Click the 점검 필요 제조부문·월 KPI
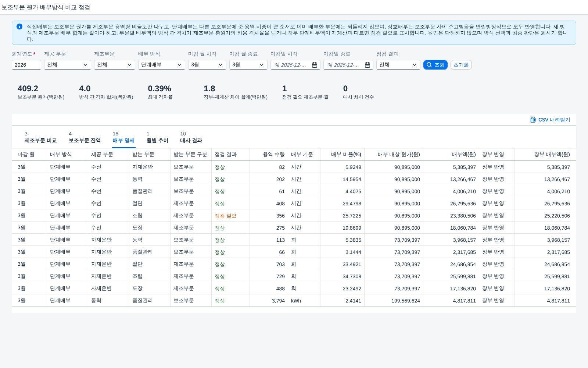Image resolution: width=588 pixels, height=368 pixels. (305, 92)
